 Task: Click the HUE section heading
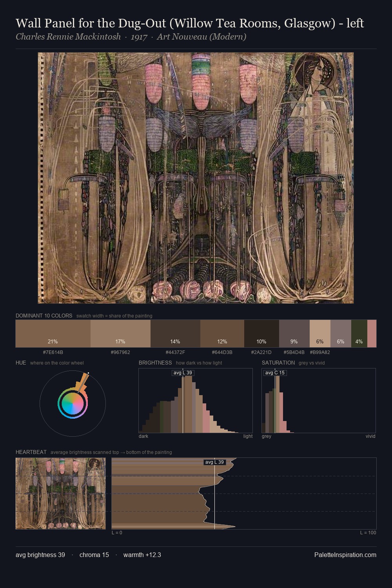(x=21, y=363)
